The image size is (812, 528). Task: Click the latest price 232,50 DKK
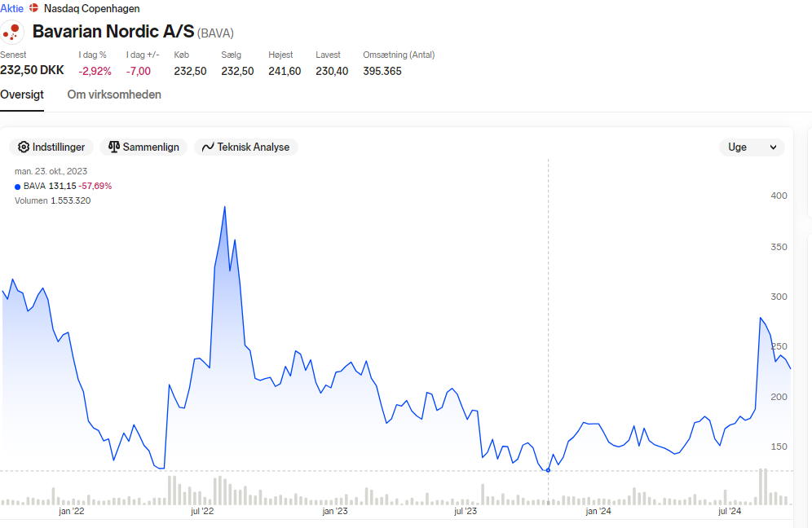32,70
